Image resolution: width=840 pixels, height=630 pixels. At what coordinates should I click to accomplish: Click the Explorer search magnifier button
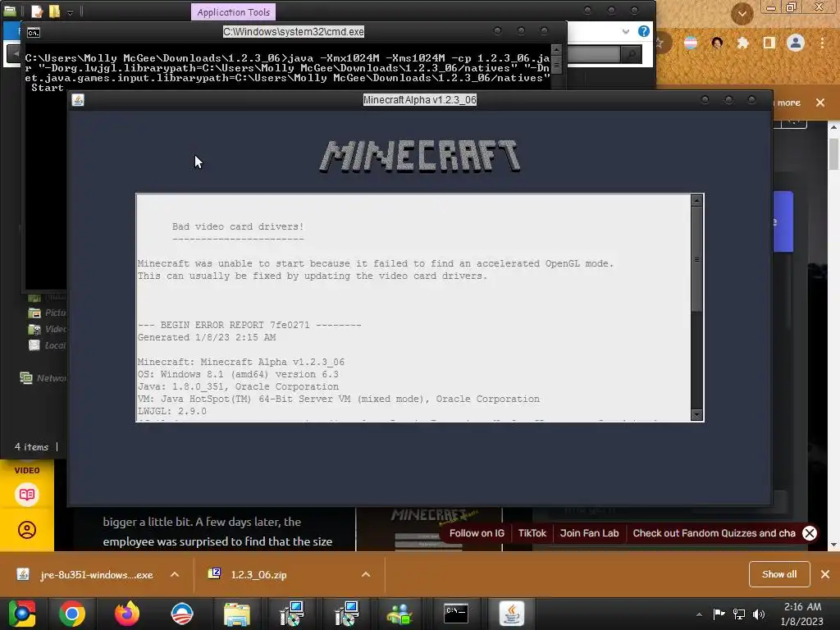[x=632, y=53]
